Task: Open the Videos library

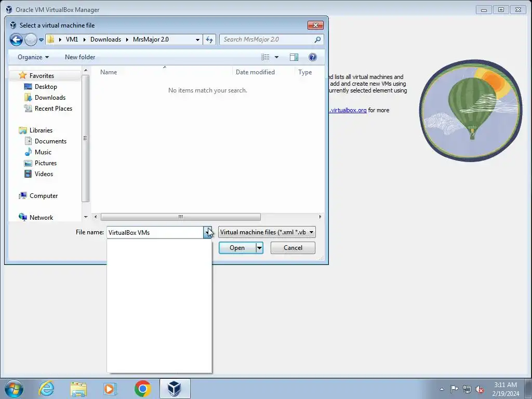Action: pyautogui.click(x=44, y=174)
